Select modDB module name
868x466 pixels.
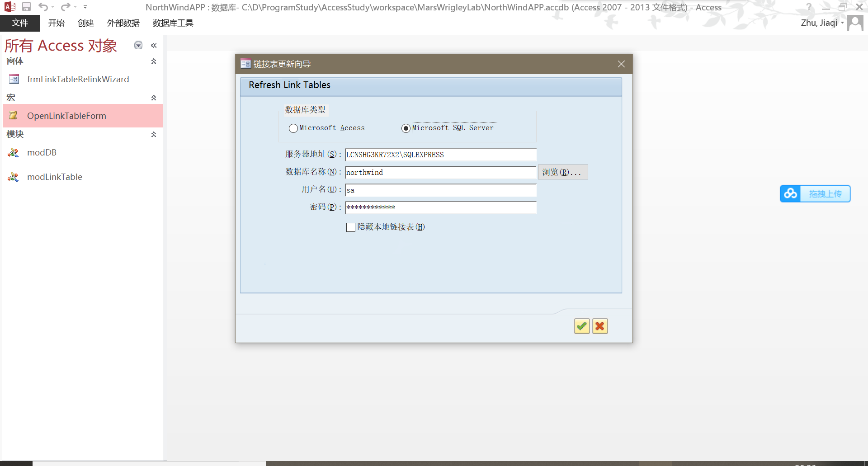point(42,152)
